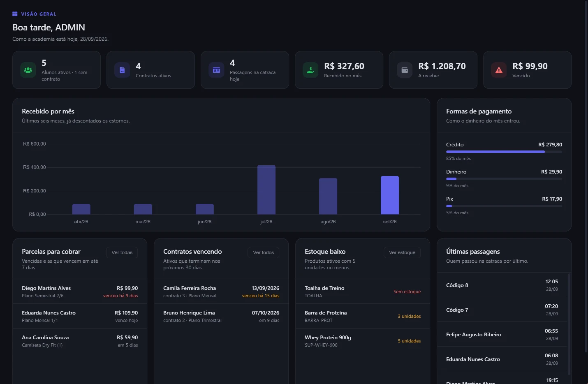Click the R$ 99,90 Vencido value

tap(530, 66)
